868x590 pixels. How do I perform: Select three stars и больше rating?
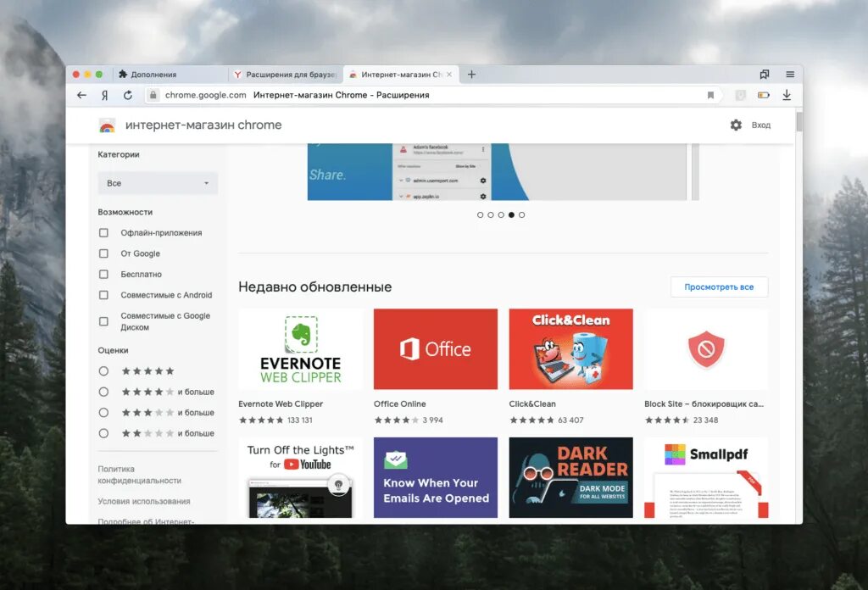[x=103, y=413]
